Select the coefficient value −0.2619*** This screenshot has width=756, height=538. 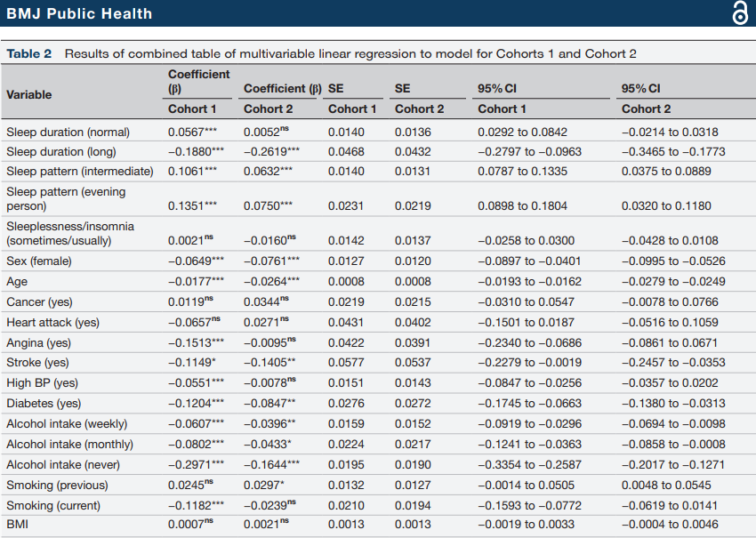(271, 151)
